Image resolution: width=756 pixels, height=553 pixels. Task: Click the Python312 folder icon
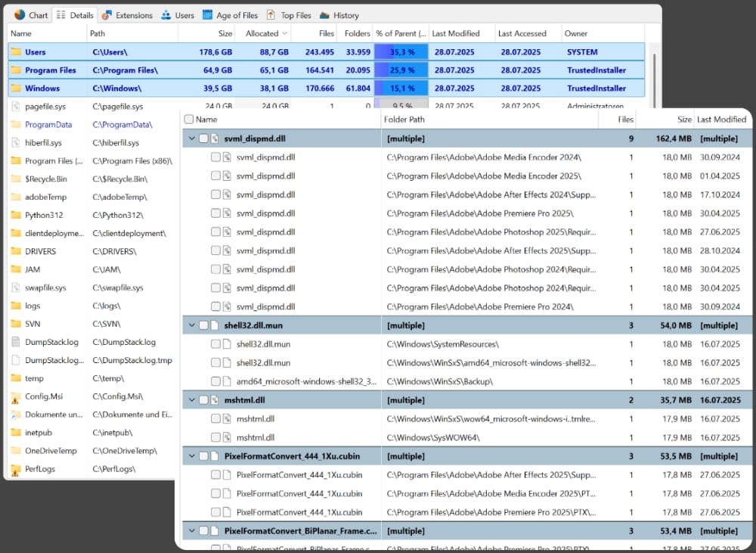[x=16, y=215]
